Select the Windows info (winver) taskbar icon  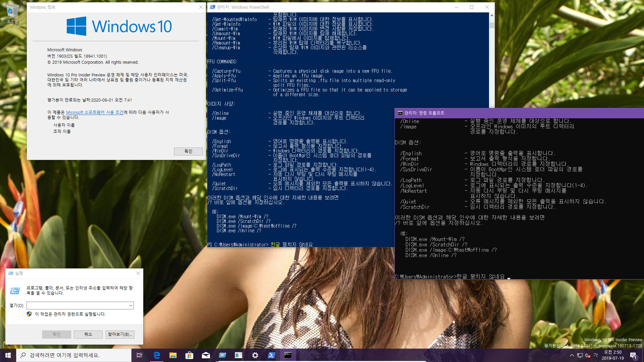click(238, 355)
